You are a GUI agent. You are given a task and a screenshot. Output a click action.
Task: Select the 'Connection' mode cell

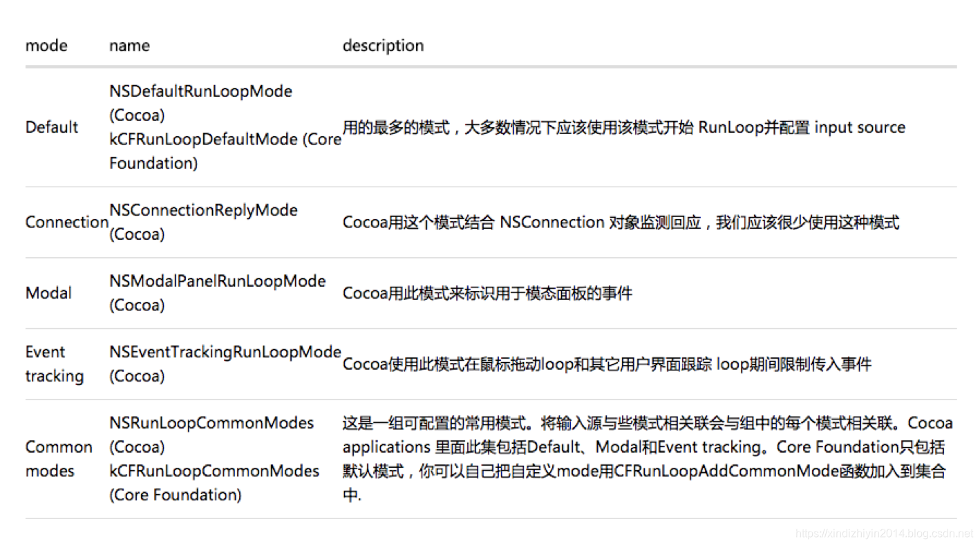click(x=67, y=222)
